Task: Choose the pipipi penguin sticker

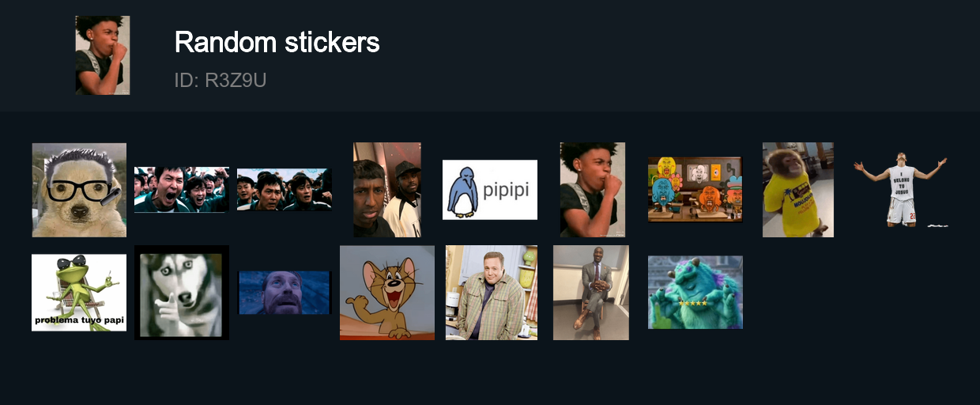Action: [x=490, y=190]
